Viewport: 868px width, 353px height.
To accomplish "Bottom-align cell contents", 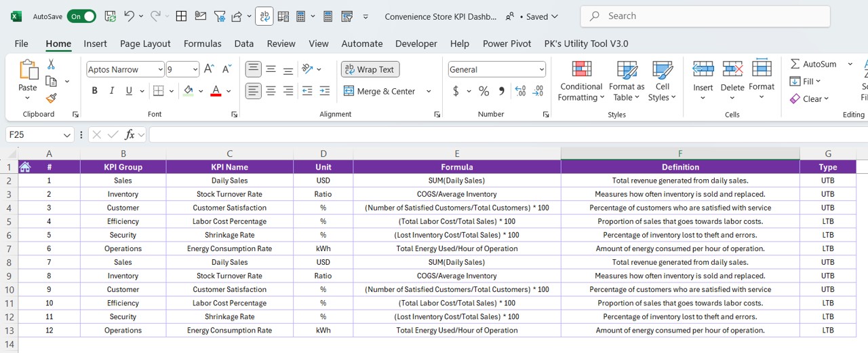I will point(288,69).
